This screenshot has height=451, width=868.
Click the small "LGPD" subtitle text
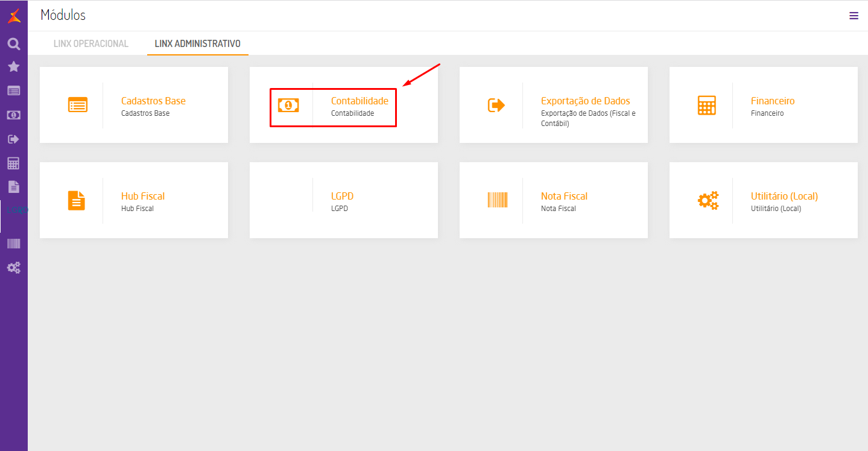pos(340,209)
